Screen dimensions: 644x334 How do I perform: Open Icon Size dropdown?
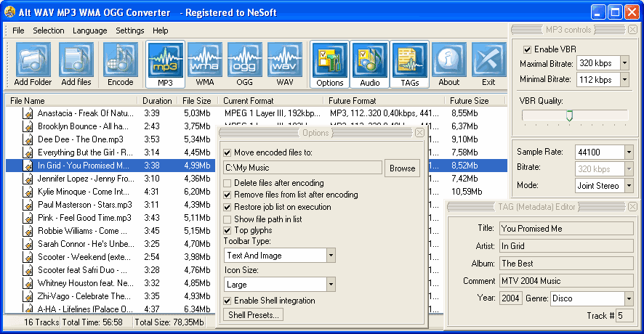pyautogui.click(x=331, y=285)
